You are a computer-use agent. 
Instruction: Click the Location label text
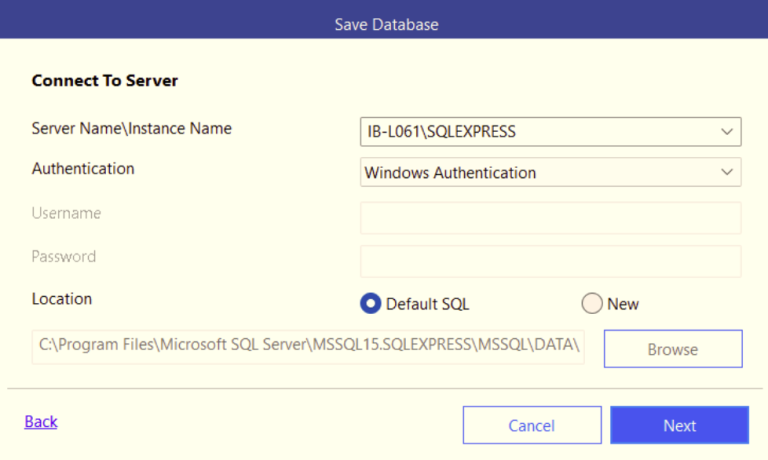click(x=62, y=299)
